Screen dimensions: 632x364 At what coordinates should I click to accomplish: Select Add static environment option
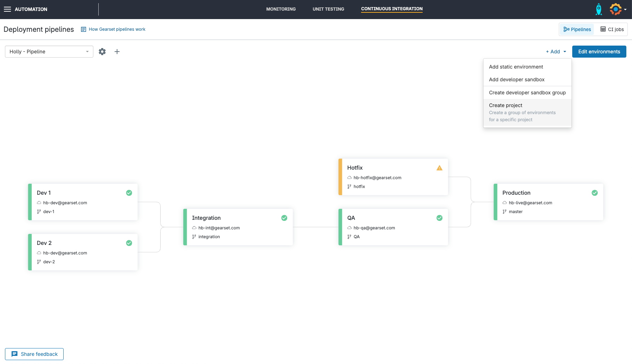pos(516,67)
